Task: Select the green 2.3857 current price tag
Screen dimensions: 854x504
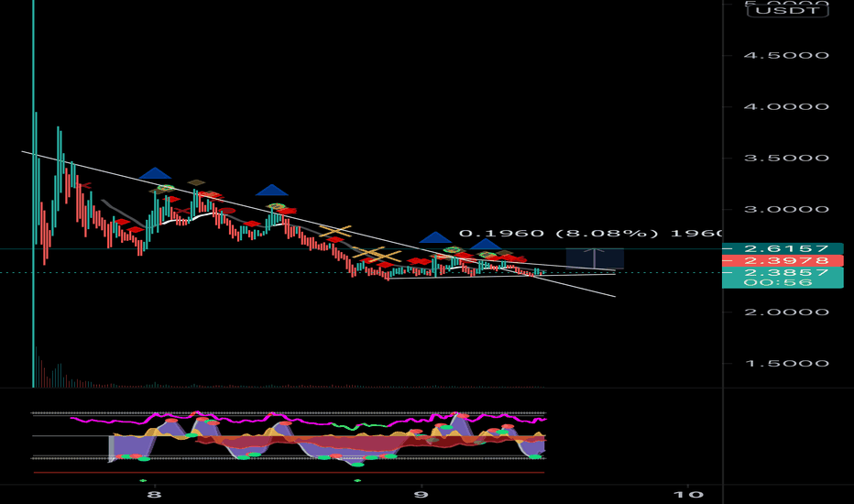Action: [x=783, y=272]
